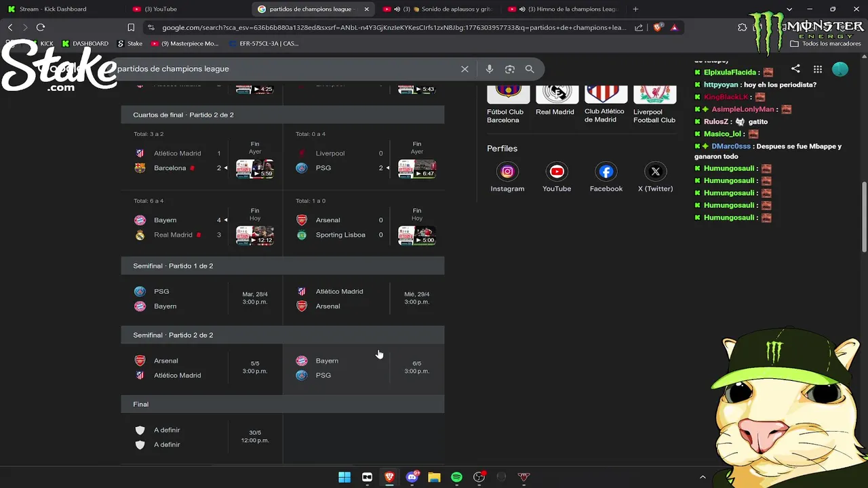Click Brave browser taskbar icon
This screenshot has height=488, width=868.
389,477
